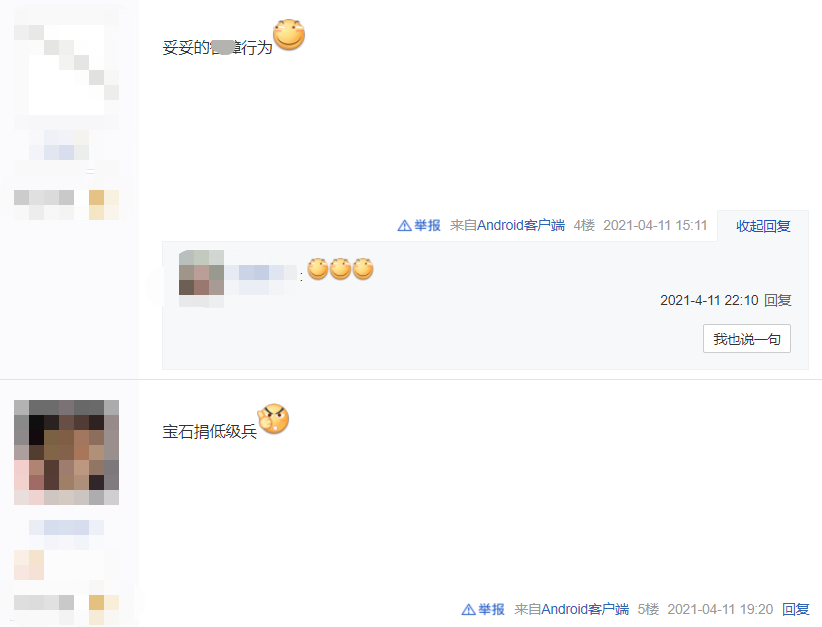
Task: Report the 4楼 post via 举报
Action: [427, 225]
